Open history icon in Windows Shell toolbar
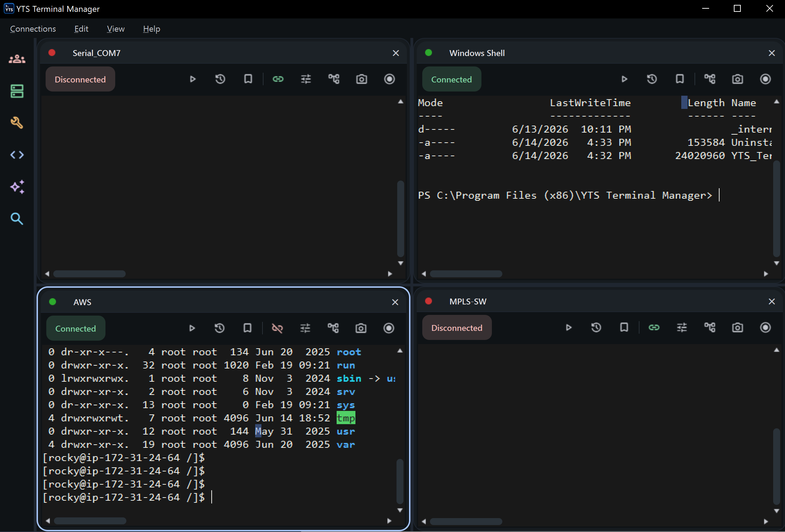Screen dimensions: 785x532 pyautogui.click(x=652, y=79)
